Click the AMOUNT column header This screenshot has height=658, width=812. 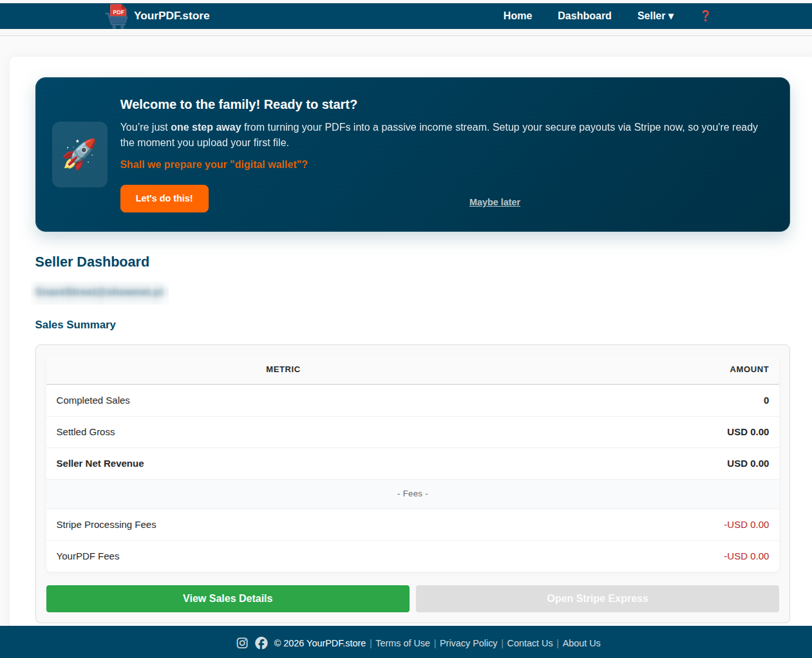(x=750, y=370)
